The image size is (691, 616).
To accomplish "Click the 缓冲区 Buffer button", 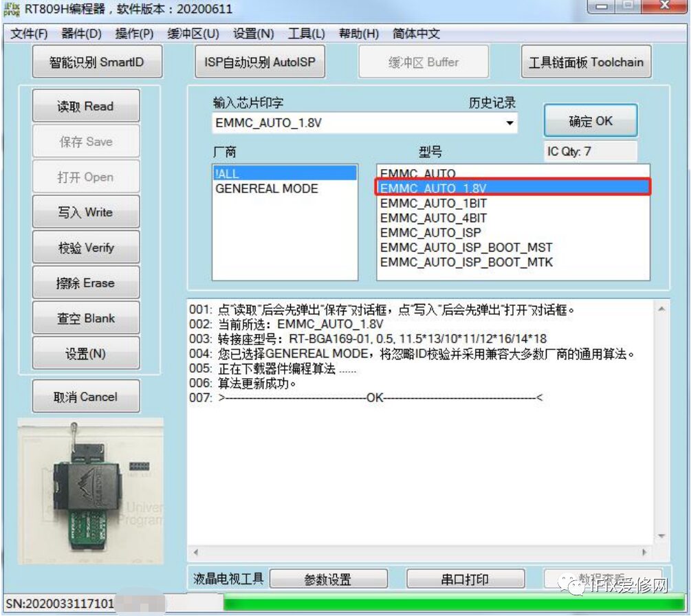I will (x=424, y=62).
